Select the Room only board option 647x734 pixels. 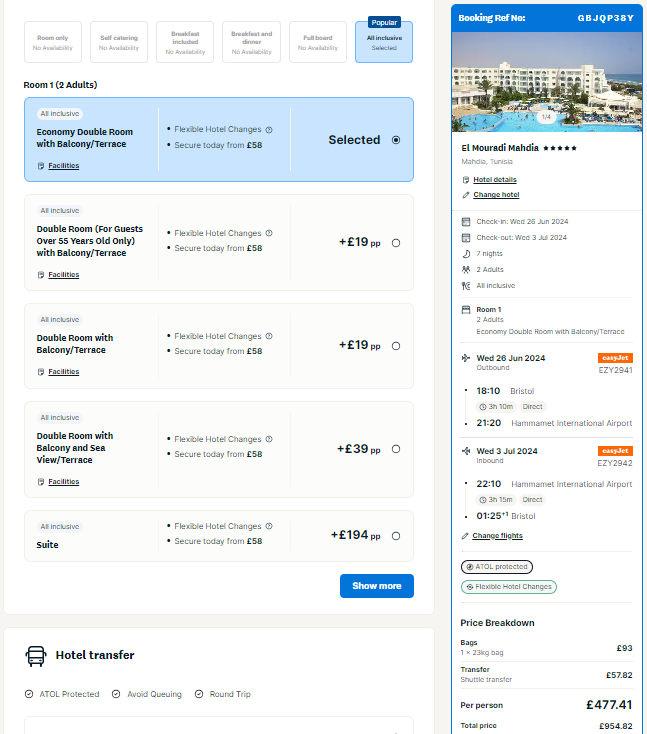coord(53,42)
